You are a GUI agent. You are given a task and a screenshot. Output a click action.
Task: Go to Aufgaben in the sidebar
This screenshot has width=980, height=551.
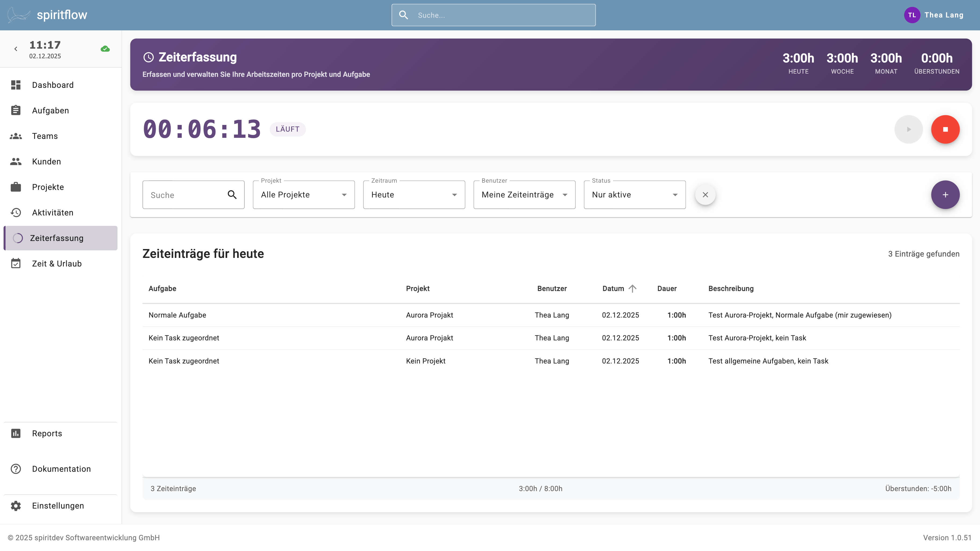[60, 110]
